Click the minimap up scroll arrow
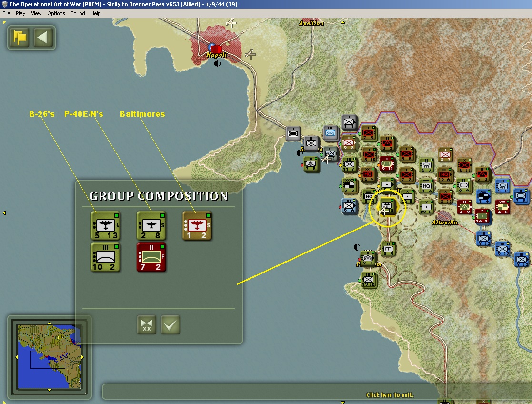 [x=50, y=323]
